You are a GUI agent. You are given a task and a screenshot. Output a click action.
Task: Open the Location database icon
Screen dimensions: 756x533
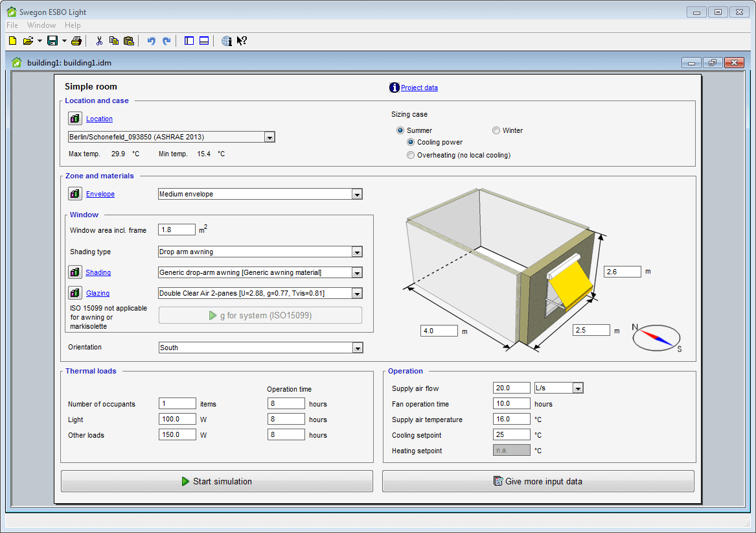75,119
